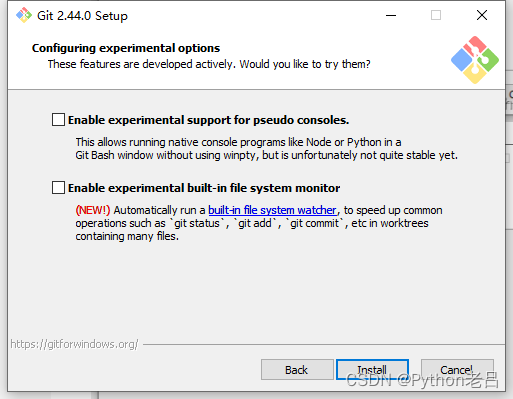The height and width of the screenshot is (399, 513).
Task: Click the Git icon in the title bar
Action: (24, 15)
